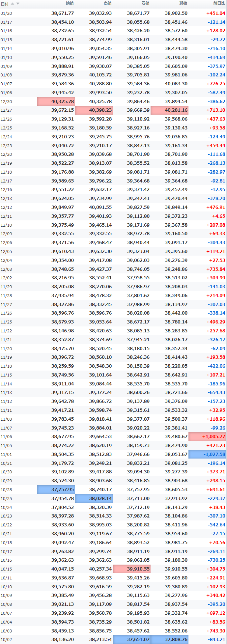Select highlighted high value 38,028.14
The width and height of the screenshot is (227, 644).
click(94, 498)
